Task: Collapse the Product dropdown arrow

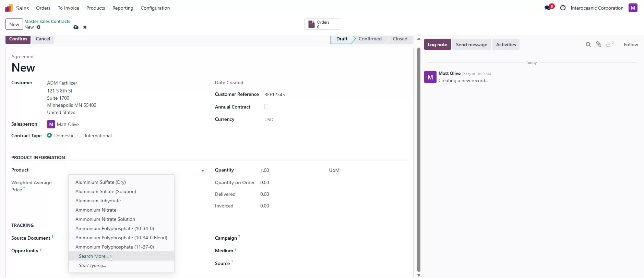Action: tap(203, 170)
